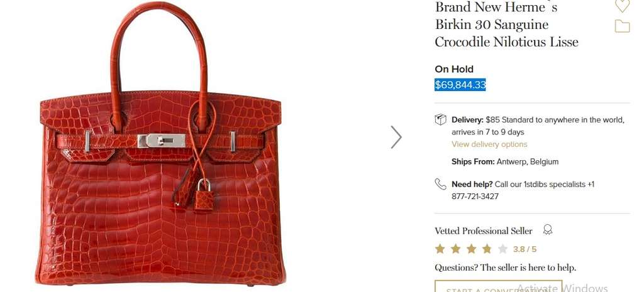Click the 3.8 / 5 rating text
This screenshot has height=292, width=644.
click(x=525, y=249)
